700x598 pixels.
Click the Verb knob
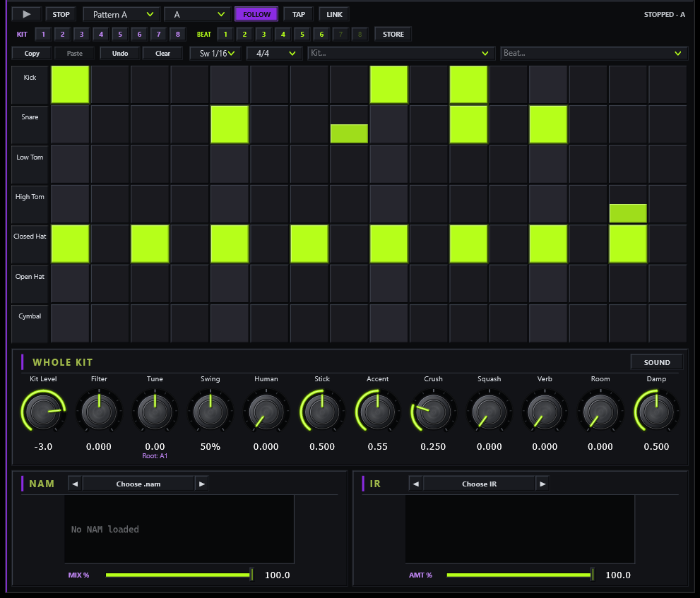tap(545, 411)
